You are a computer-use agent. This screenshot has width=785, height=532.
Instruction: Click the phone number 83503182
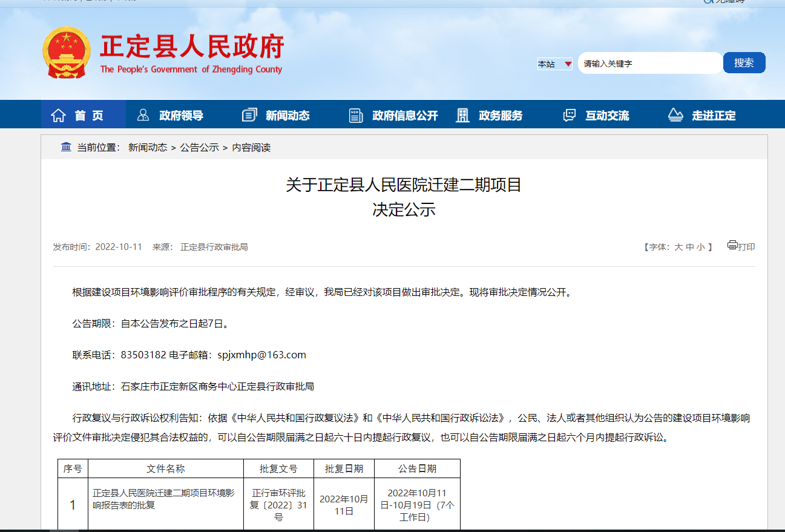143,355
